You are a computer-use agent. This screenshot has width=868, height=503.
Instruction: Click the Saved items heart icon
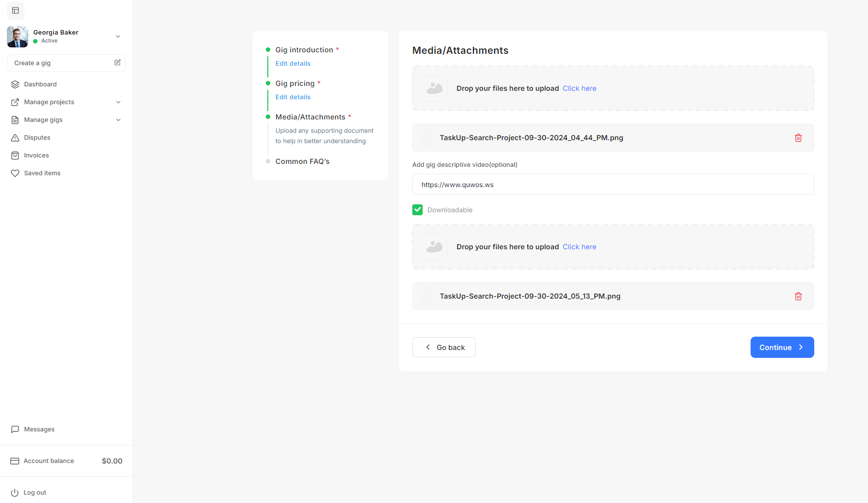pyautogui.click(x=15, y=173)
